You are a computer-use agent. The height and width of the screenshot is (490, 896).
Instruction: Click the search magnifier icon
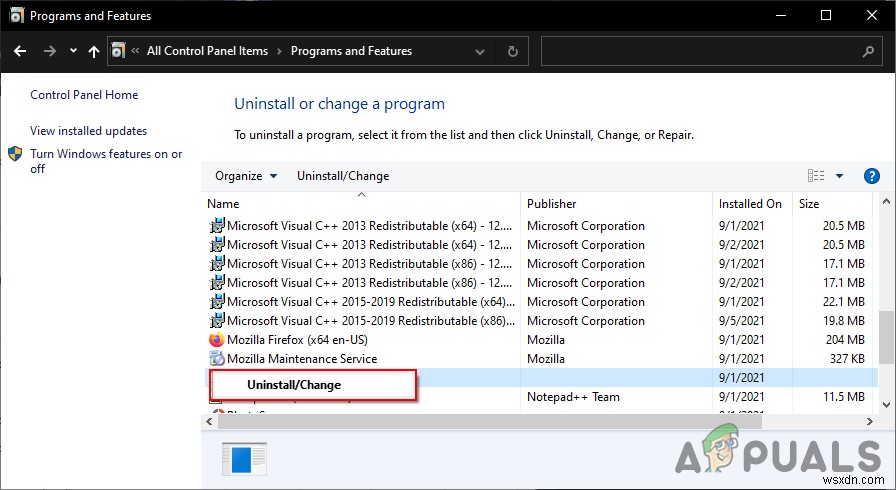pyautogui.click(x=868, y=51)
